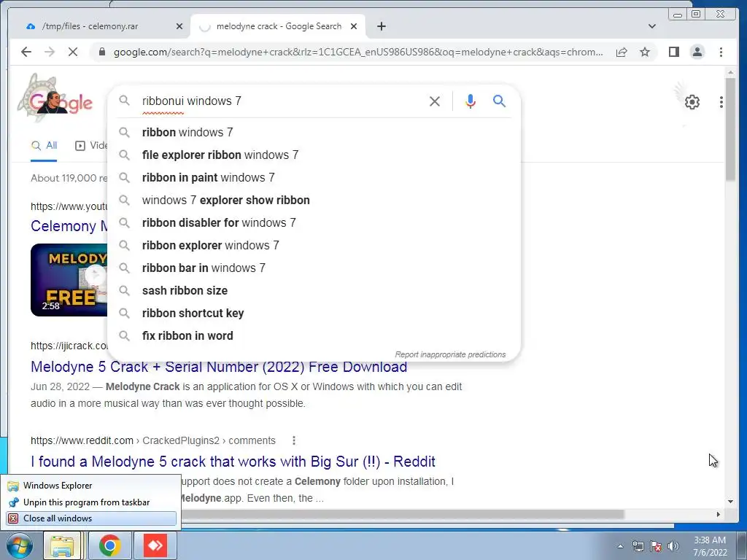Click the address bar URL
747x560 pixels.
click(357, 52)
